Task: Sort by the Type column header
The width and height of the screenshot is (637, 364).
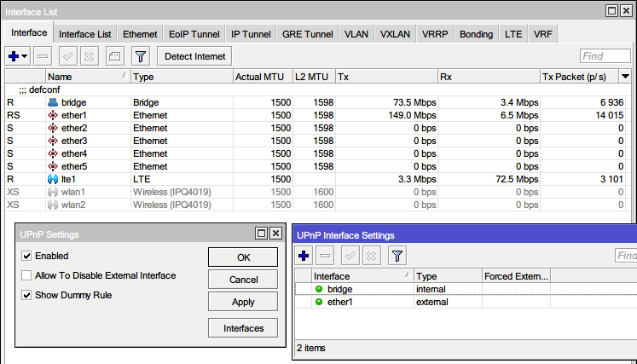Action: coord(182,77)
